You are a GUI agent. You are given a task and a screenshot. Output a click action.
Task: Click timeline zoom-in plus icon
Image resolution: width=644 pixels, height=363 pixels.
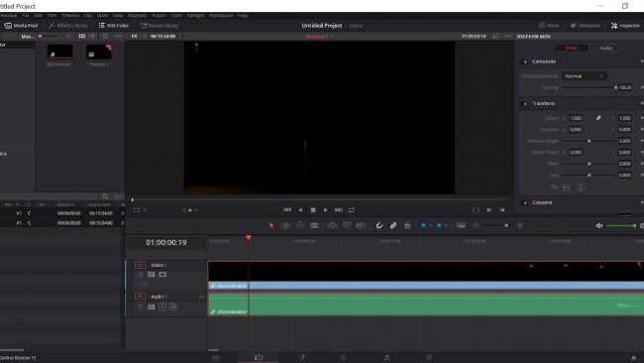click(520, 225)
